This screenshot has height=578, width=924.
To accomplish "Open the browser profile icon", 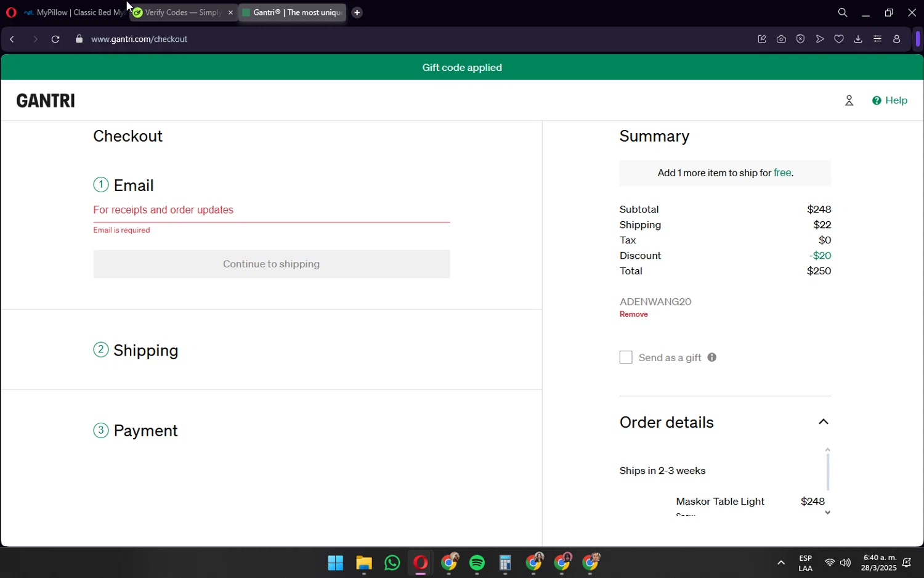I will point(897,39).
